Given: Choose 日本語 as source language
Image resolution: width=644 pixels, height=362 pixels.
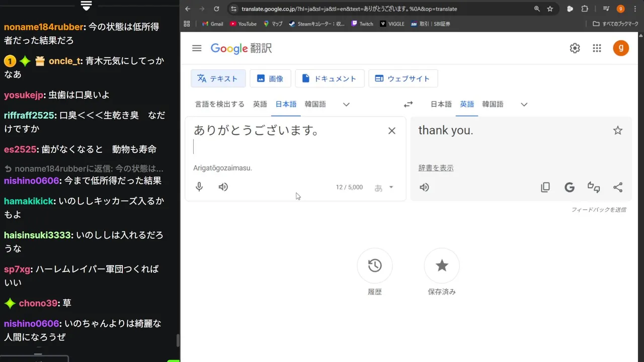Looking at the screenshot, I should (x=286, y=104).
